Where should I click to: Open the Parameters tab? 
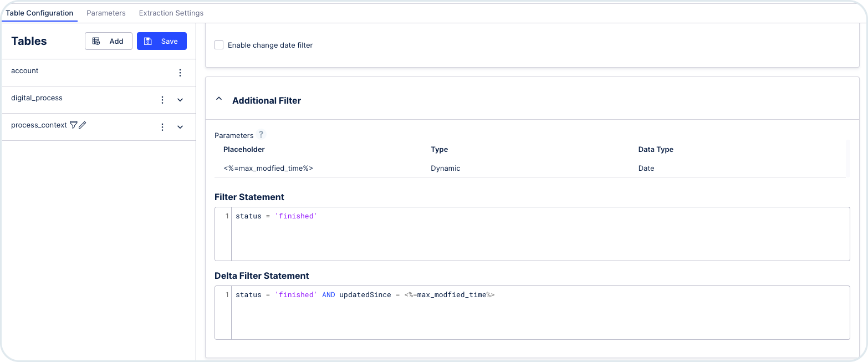[x=106, y=13]
